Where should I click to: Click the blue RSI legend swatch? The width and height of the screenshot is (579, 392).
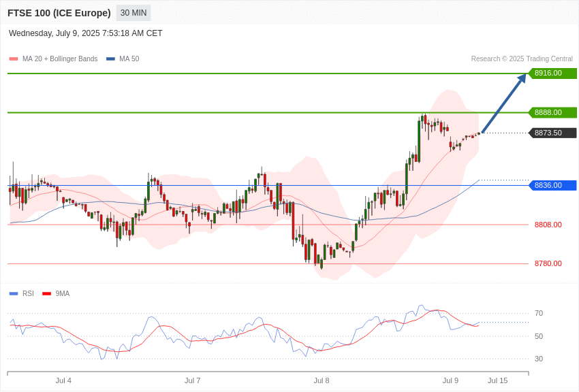point(14,293)
